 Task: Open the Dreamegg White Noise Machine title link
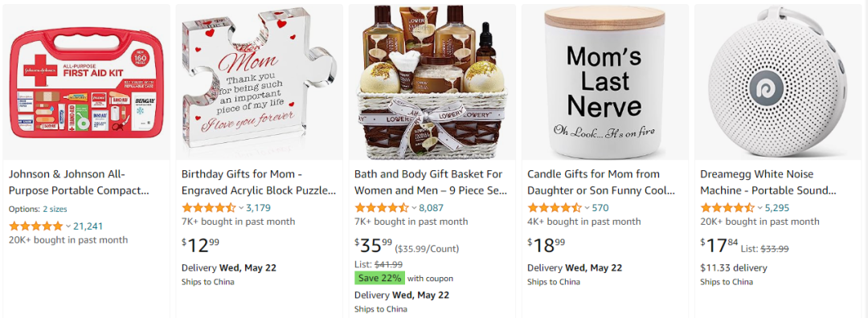click(768, 182)
